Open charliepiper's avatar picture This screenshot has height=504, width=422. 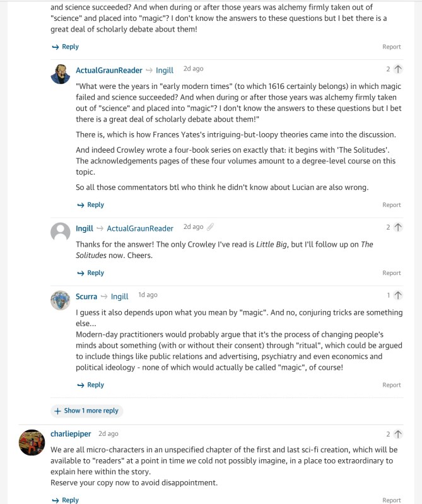pos(32,443)
